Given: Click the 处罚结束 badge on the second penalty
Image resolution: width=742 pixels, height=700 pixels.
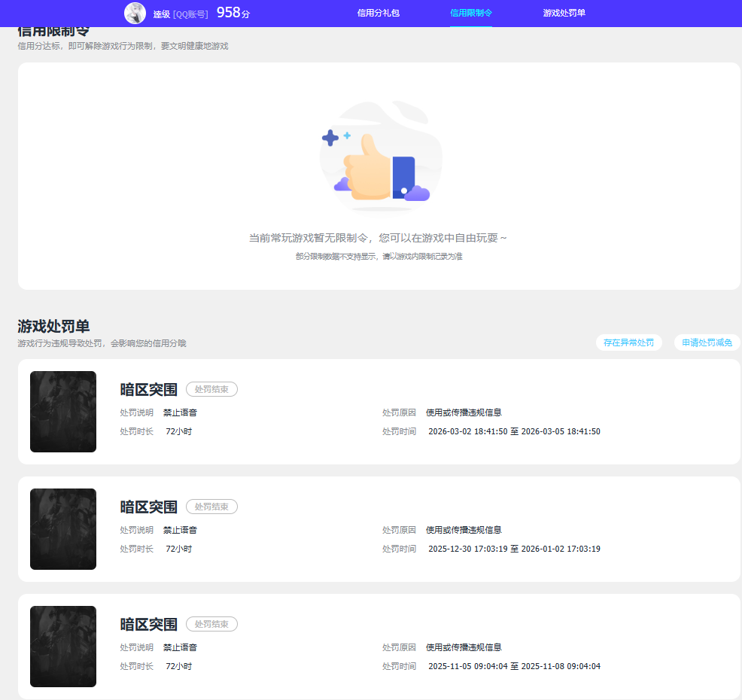Looking at the screenshot, I should click(211, 507).
